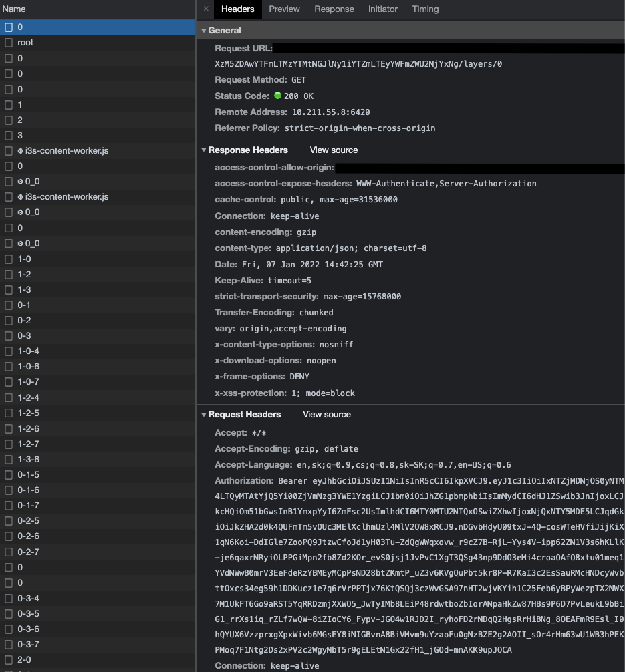
Task: Click the Accept-Language header value
Action: coord(404,465)
